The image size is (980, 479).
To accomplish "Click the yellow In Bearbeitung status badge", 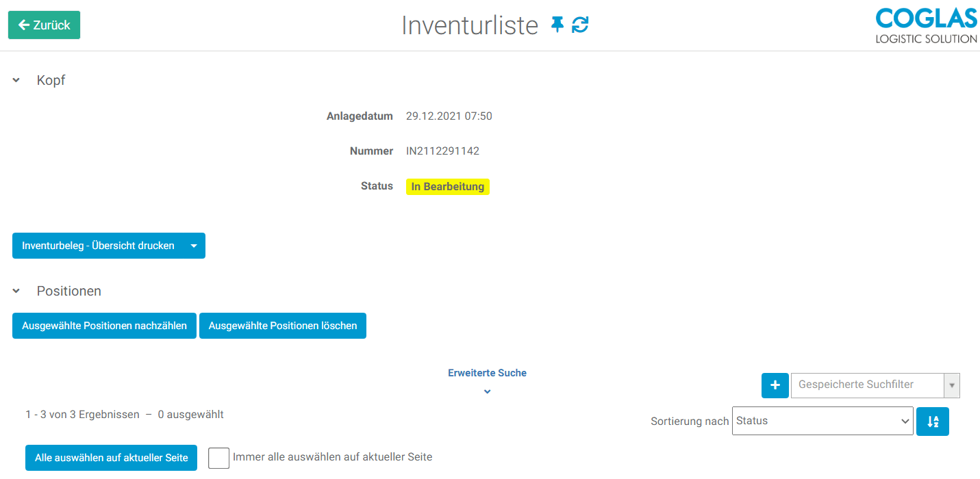I will pyautogui.click(x=447, y=187).
